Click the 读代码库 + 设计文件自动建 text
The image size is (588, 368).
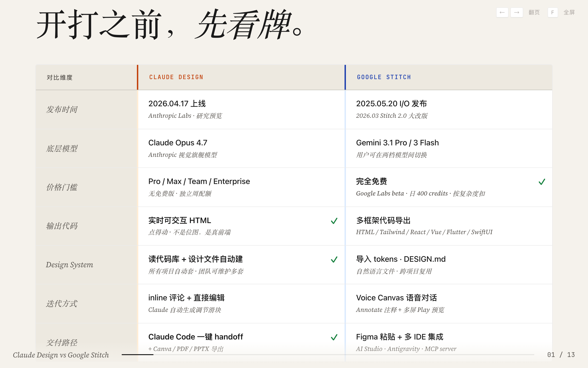[x=196, y=259]
